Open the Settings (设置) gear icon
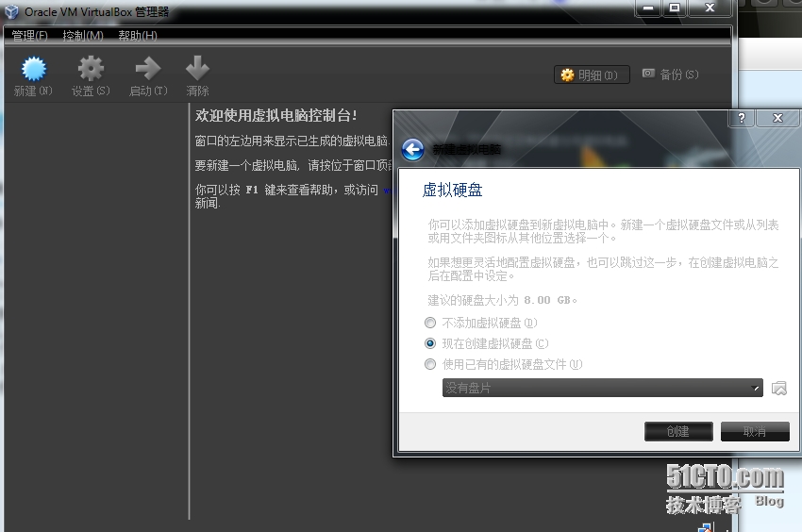The height and width of the screenshot is (532, 802). click(91, 69)
